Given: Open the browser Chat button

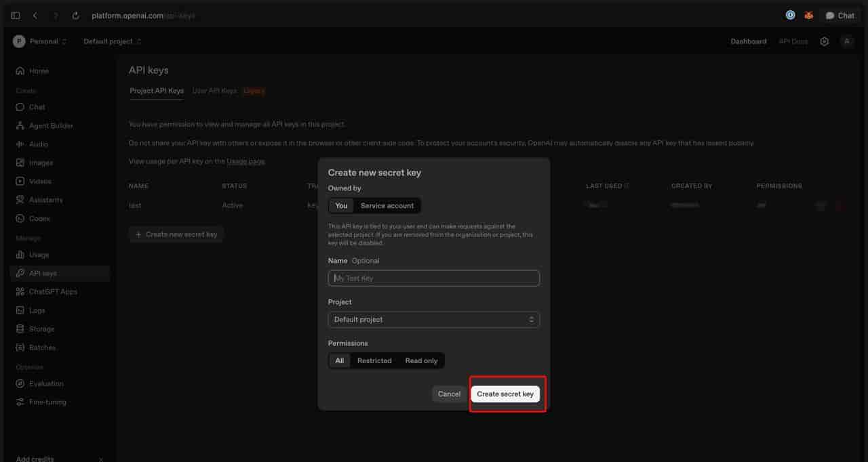Looking at the screenshot, I should click(x=840, y=16).
